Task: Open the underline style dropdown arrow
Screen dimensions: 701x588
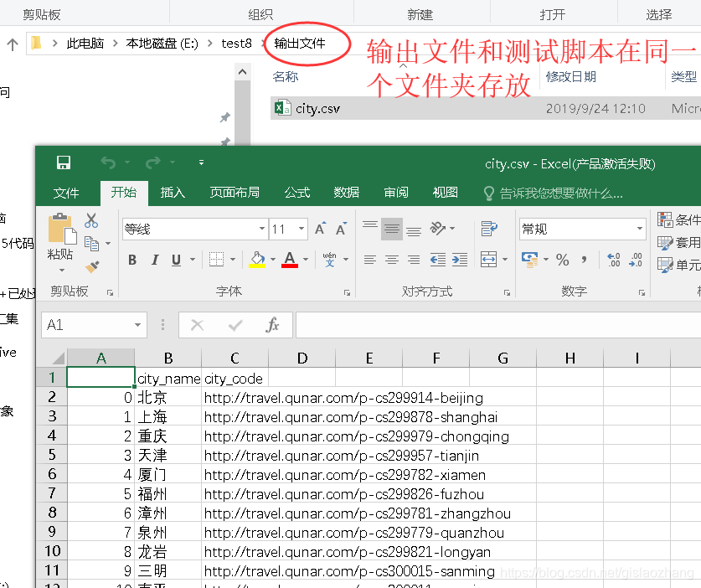Action: 193,260
